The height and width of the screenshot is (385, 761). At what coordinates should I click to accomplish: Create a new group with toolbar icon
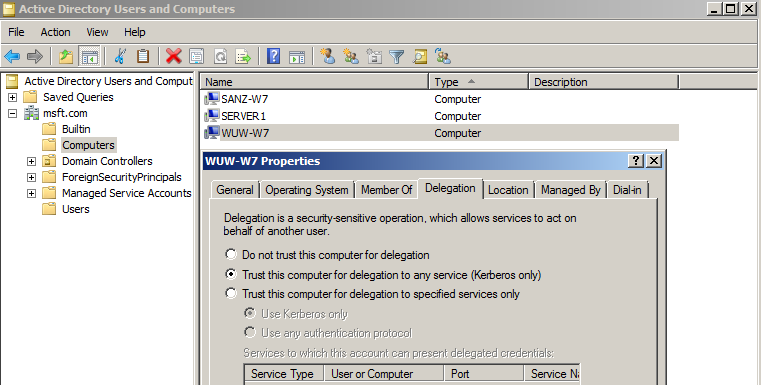click(x=351, y=57)
